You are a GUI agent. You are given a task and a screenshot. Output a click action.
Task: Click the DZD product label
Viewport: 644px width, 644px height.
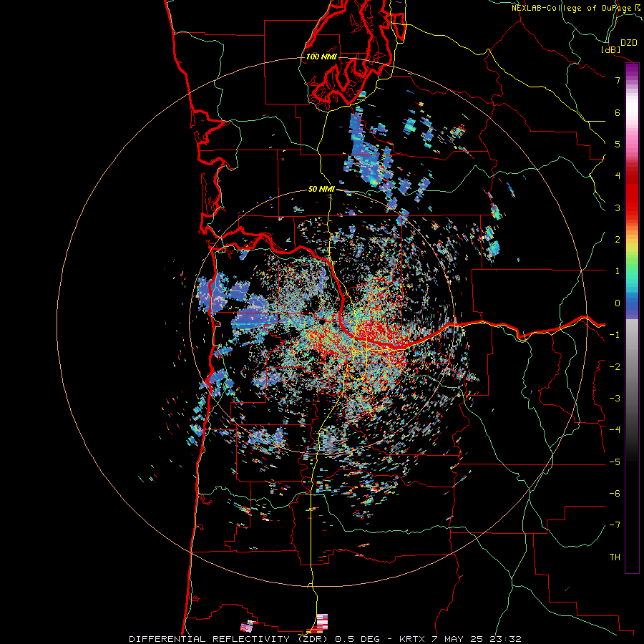[x=629, y=43]
